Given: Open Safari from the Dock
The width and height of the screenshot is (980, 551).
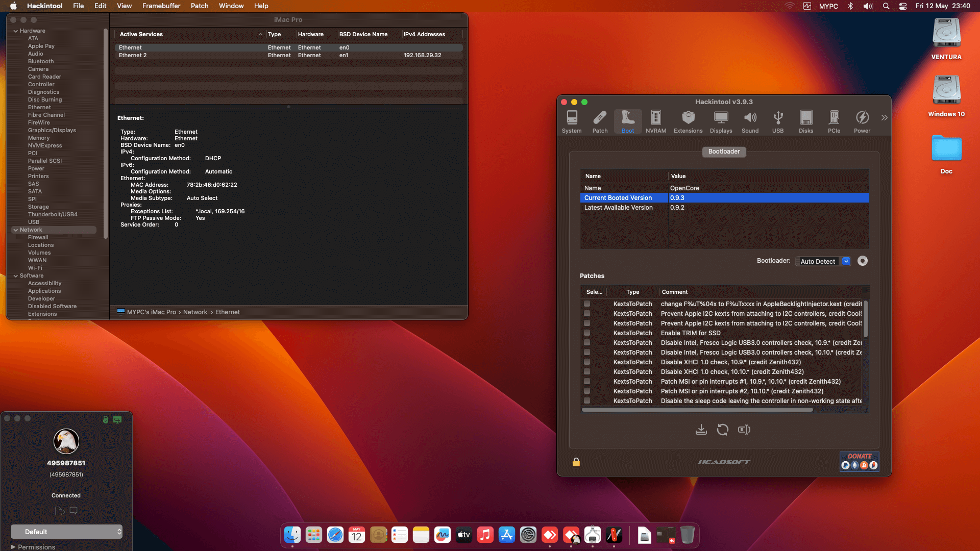Looking at the screenshot, I should coord(335,535).
